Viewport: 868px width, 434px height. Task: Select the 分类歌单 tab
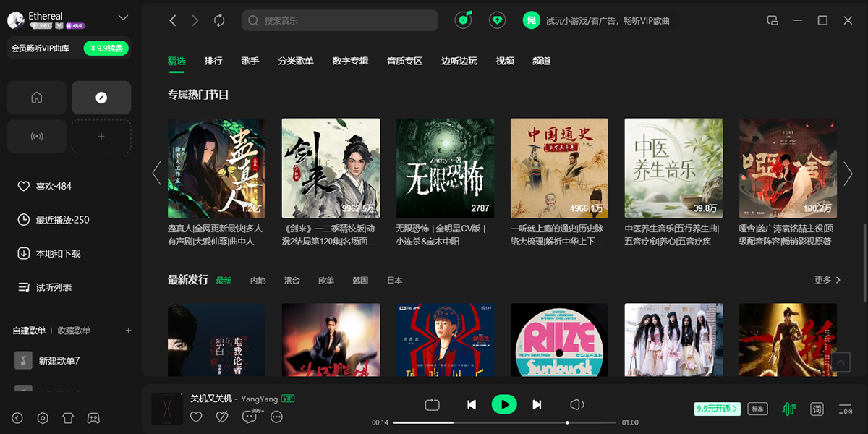pyautogui.click(x=296, y=61)
